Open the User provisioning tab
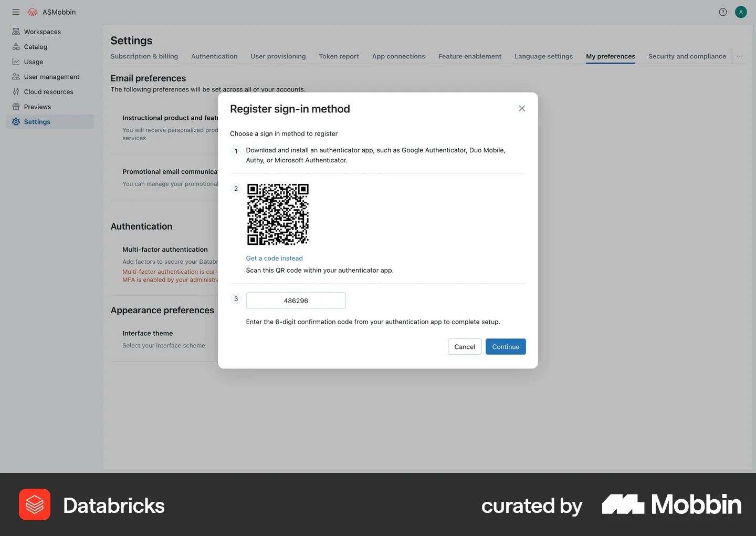Screen dimensions: 756x536 [278, 56]
